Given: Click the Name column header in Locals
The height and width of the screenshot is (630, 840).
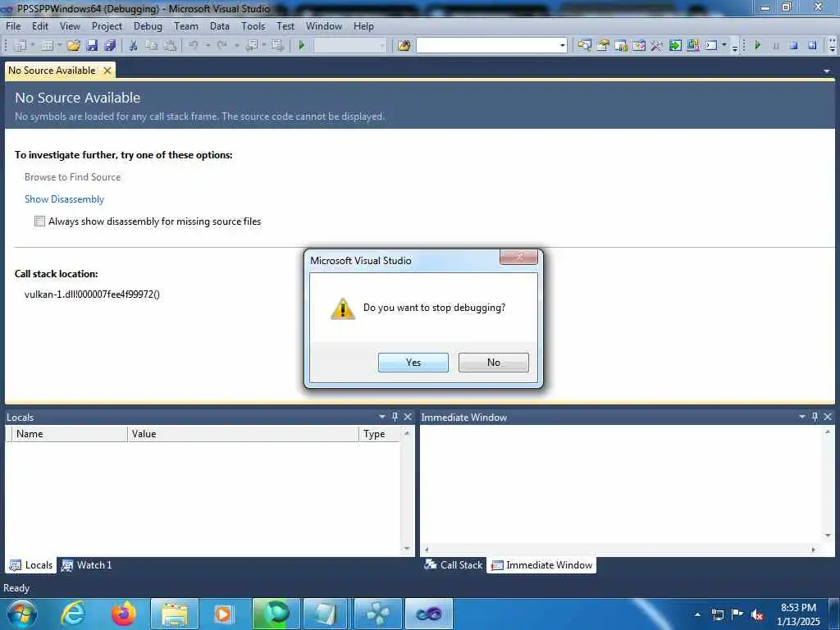Looking at the screenshot, I should (x=70, y=434).
